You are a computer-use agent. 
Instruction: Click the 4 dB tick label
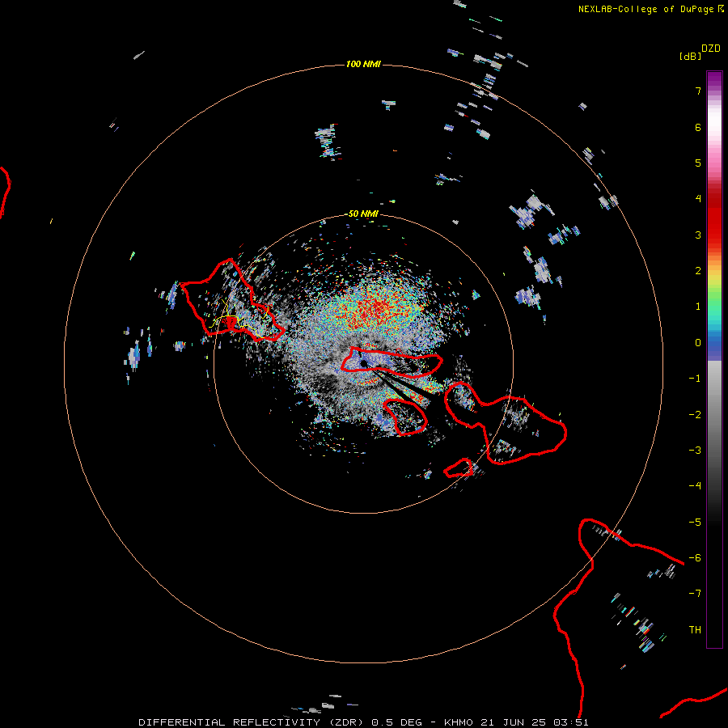point(698,199)
